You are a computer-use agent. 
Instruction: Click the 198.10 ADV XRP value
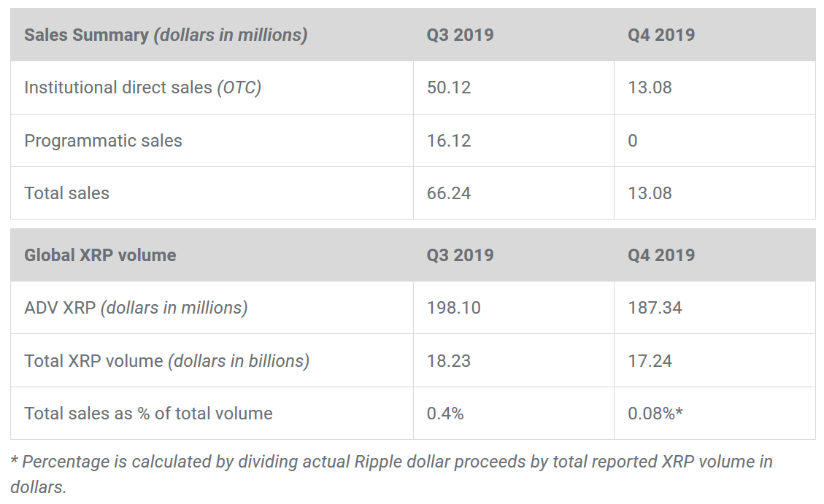(454, 308)
